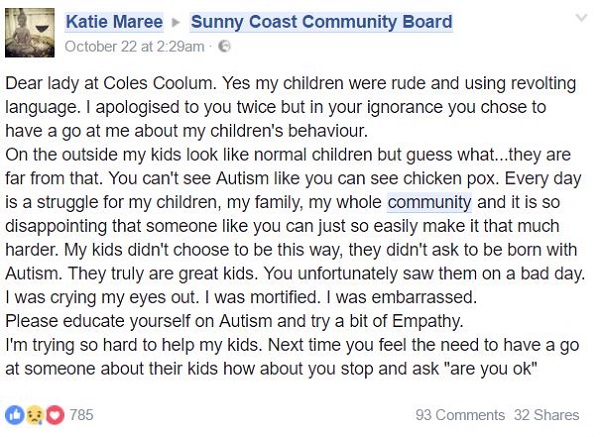Viewport: 600px width, 437px height.
Task: Click the line starting 'On the outside my kids'
Action: (x=288, y=155)
